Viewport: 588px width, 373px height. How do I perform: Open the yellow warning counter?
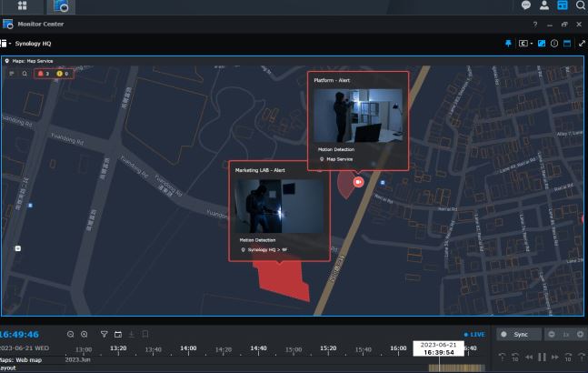point(63,74)
